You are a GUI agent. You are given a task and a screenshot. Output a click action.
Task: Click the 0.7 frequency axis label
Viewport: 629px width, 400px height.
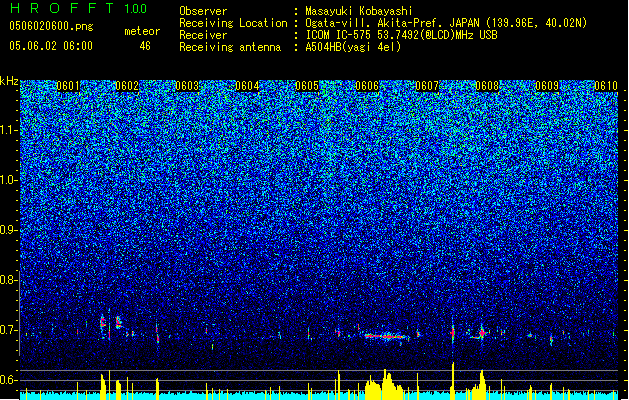point(9,330)
